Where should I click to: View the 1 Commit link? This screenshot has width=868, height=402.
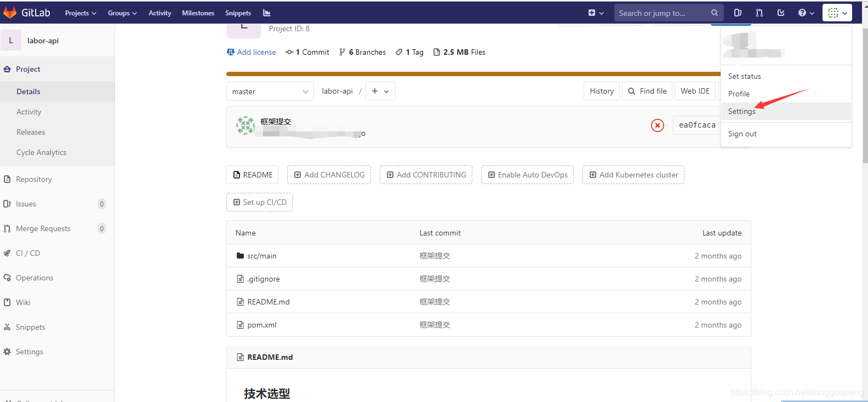pos(307,52)
